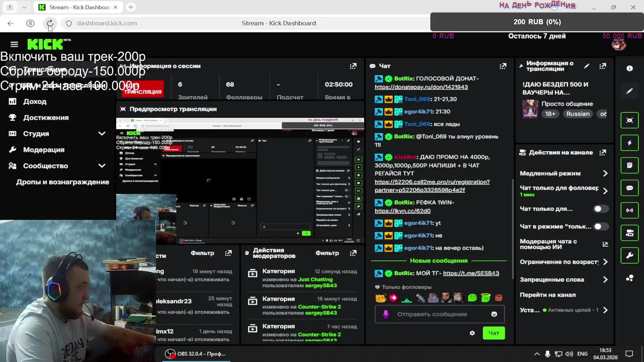
Task: Open Запрещенные слова arrow
Action: (605, 280)
